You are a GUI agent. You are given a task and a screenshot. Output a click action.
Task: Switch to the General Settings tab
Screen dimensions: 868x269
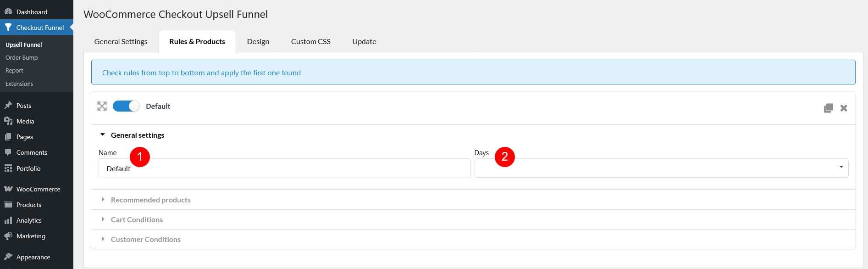click(121, 41)
